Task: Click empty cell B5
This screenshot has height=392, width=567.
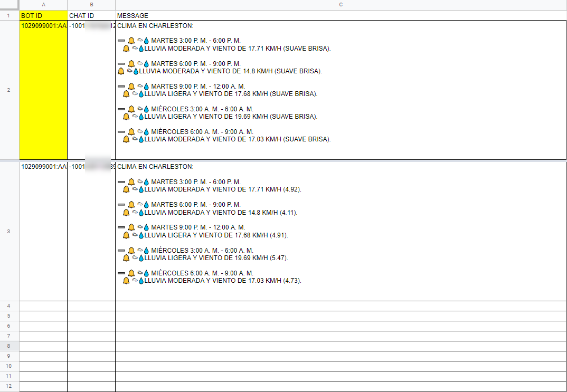Action: click(x=91, y=316)
